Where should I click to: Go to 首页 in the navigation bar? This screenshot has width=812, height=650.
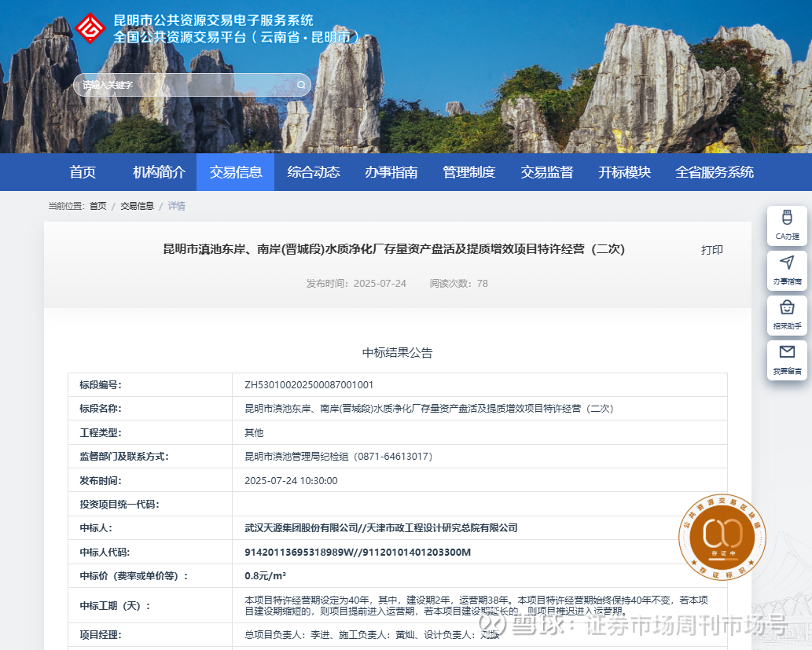click(x=83, y=172)
